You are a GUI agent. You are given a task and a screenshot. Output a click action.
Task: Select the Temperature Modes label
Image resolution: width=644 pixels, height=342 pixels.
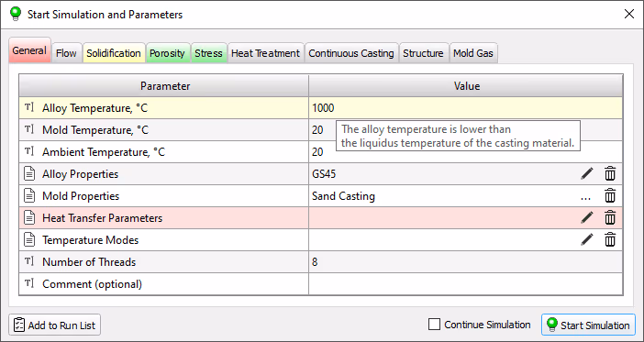coord(90,240)
